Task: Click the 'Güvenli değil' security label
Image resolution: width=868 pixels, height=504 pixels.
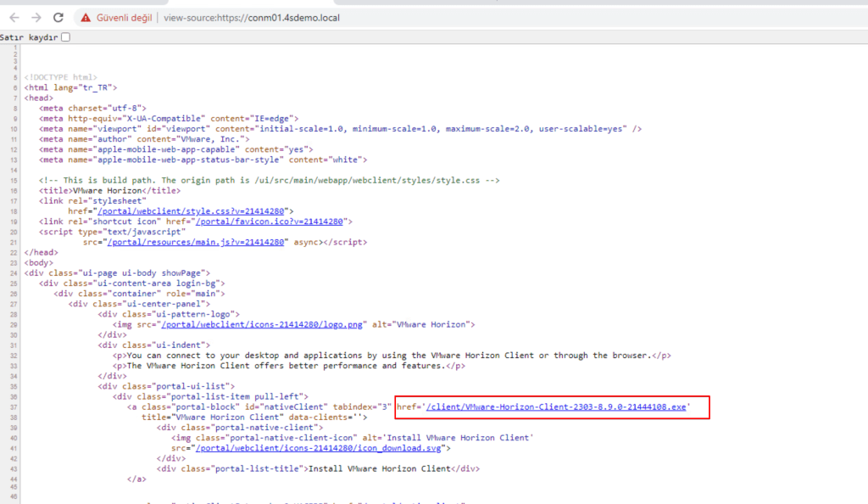Action: [124, 17]
